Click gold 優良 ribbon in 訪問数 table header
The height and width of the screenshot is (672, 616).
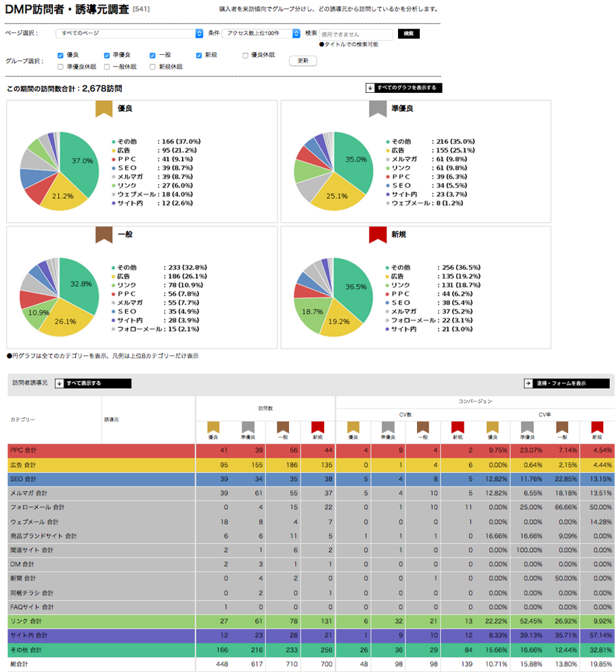[x=213, y=427]
